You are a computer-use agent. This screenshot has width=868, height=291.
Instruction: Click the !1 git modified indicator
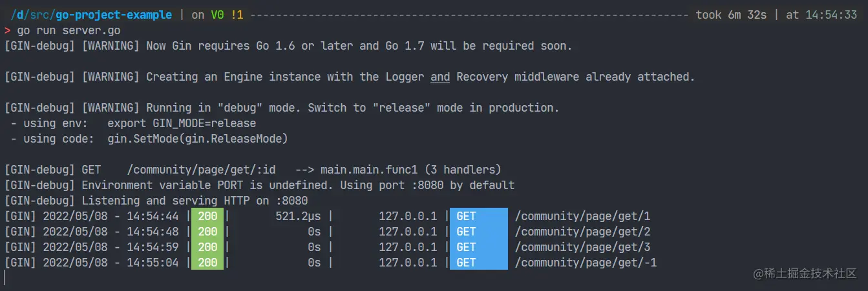237,15
